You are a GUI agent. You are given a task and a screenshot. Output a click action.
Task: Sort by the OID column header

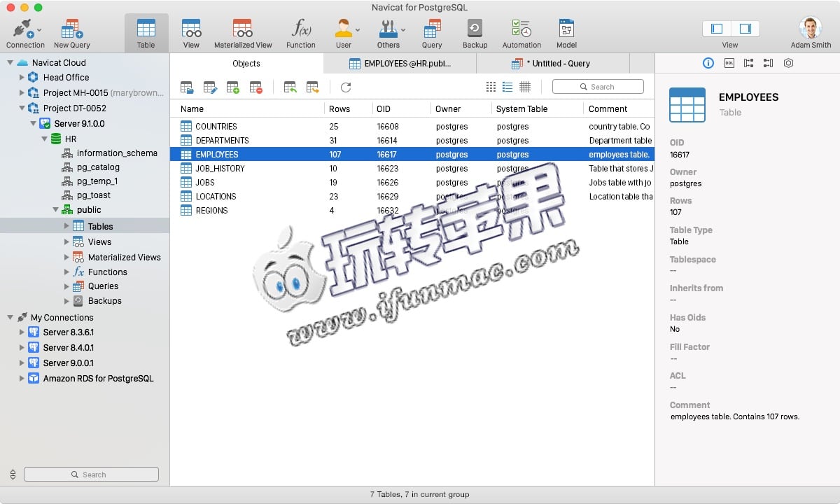pyautogui.click(x=402, y=108)
